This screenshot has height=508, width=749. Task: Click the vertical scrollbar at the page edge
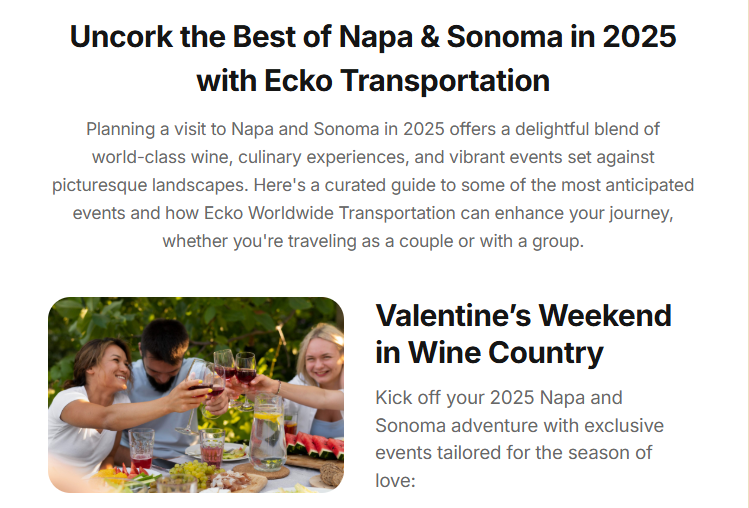click(745, 254)
